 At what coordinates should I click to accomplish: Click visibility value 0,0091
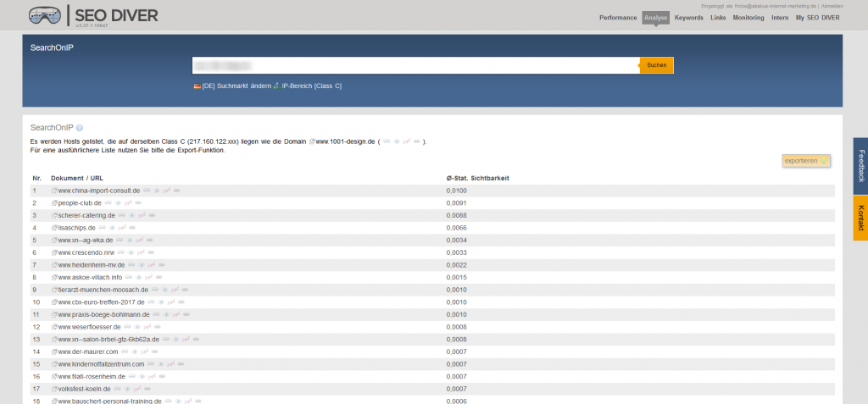click(456, 203)
